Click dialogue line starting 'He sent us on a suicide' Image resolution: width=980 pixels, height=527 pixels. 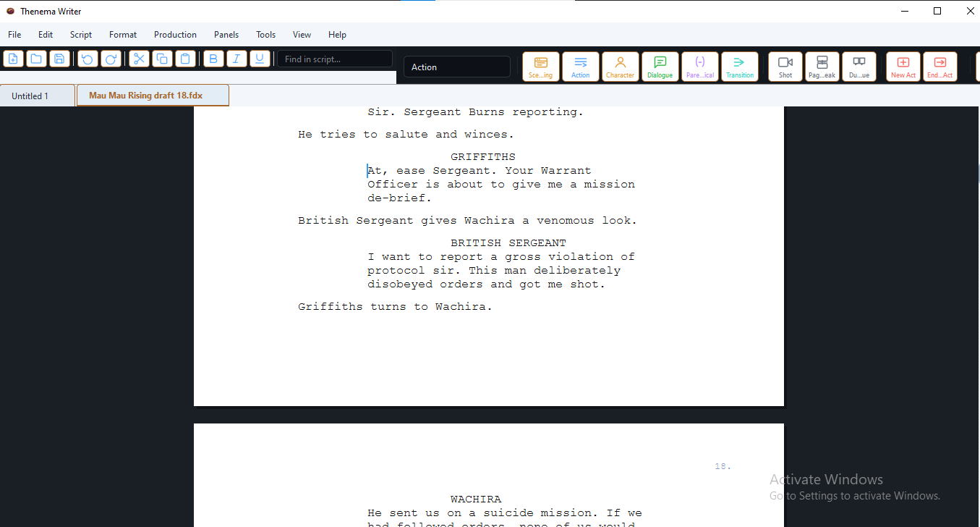505,513
